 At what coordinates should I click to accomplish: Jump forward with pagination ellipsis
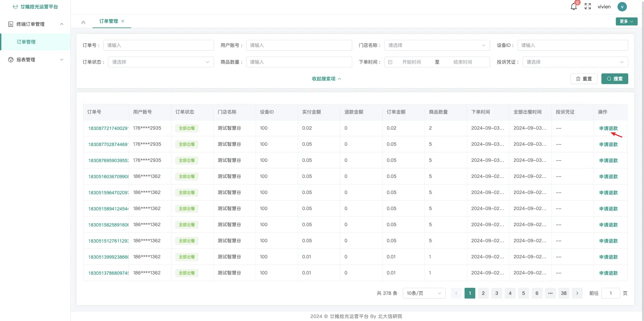(550, 293)
